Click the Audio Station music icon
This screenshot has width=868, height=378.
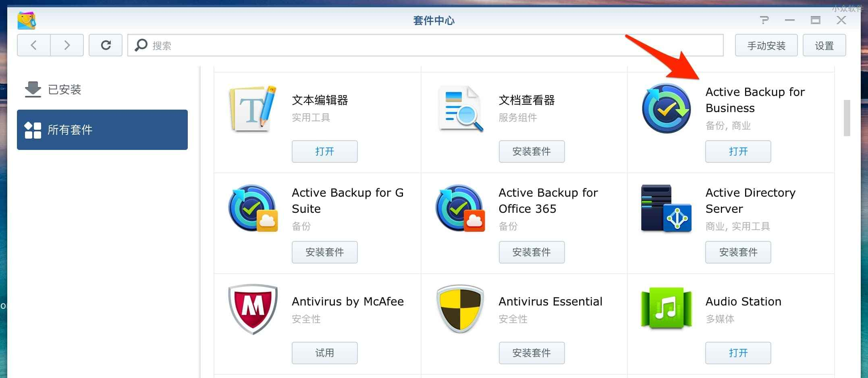pyautogui.click(x=666, y=309)
